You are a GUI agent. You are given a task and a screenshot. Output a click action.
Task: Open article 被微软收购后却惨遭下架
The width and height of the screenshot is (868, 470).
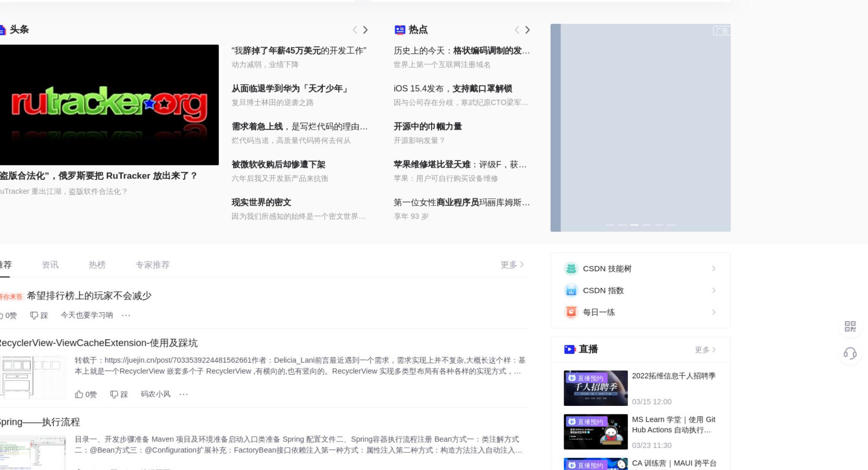coord(278,164)
